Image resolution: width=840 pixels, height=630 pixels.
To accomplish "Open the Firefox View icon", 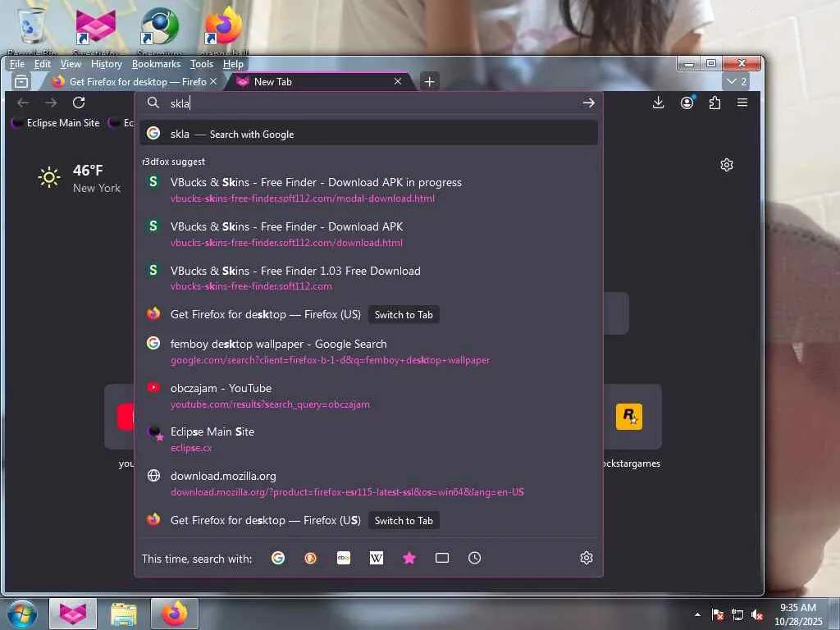I will click(21, 81).
